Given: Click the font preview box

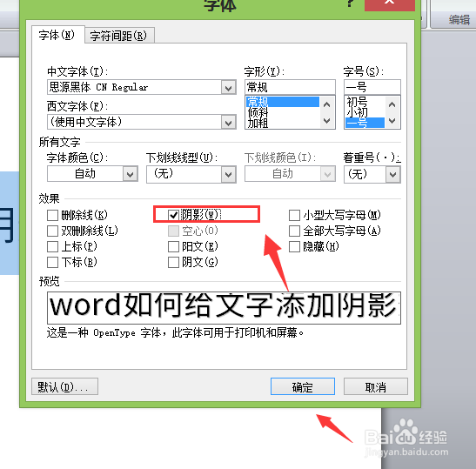Looking at the screenshot, I should point(224,308).
